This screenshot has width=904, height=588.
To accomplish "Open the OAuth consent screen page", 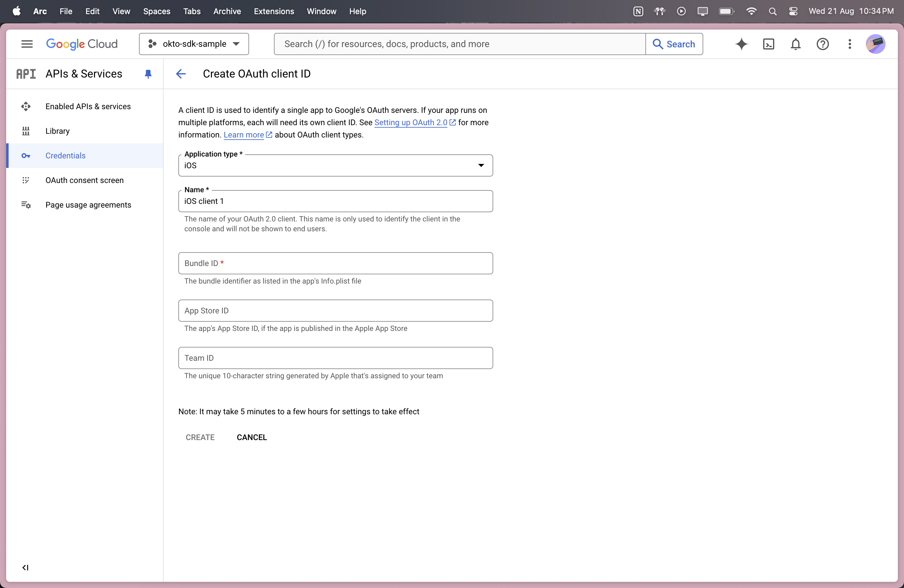I will tap(84, 180).
